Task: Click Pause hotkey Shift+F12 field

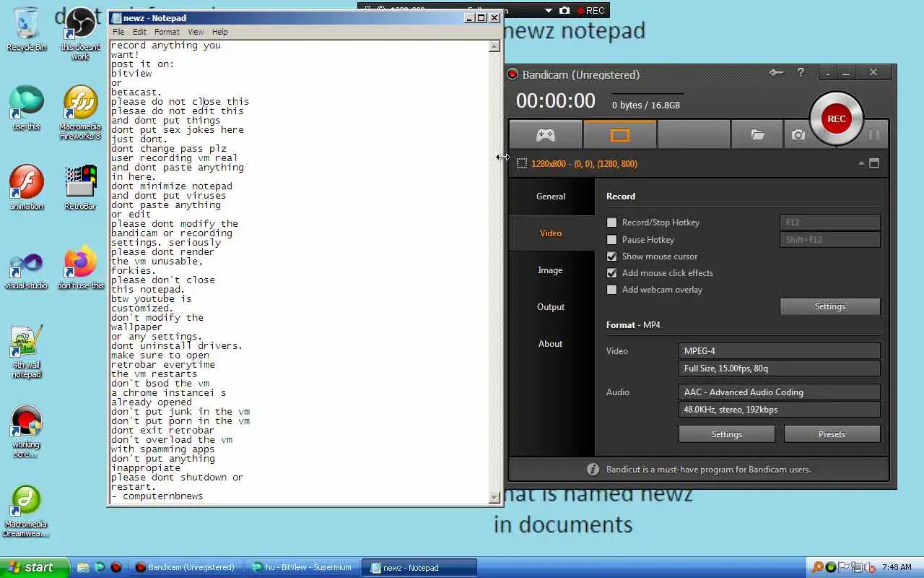Action: coord(830,240)
